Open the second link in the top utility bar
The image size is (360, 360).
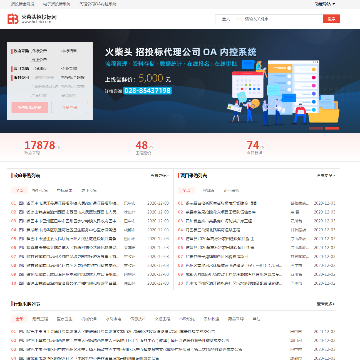56,4
